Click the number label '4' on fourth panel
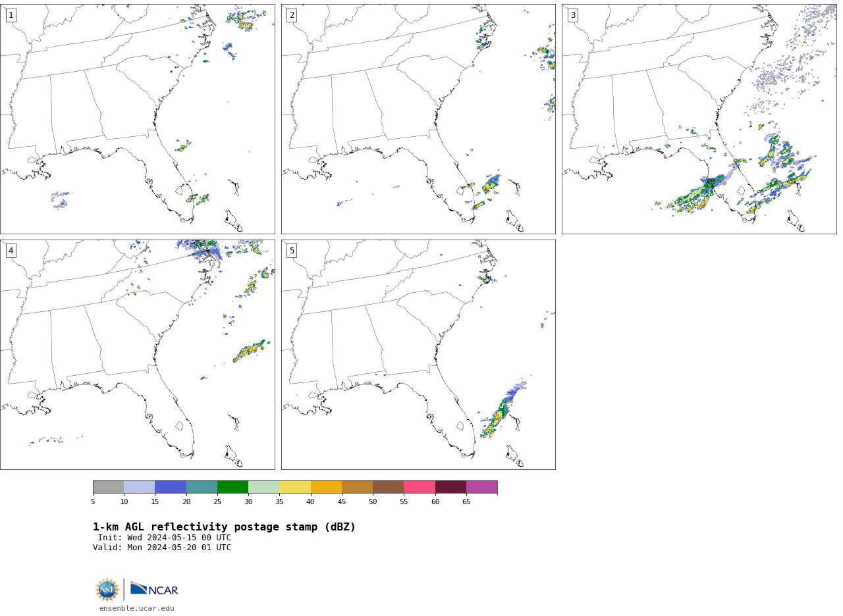Viewport: 843px width, 616px height. pos(11,251)
